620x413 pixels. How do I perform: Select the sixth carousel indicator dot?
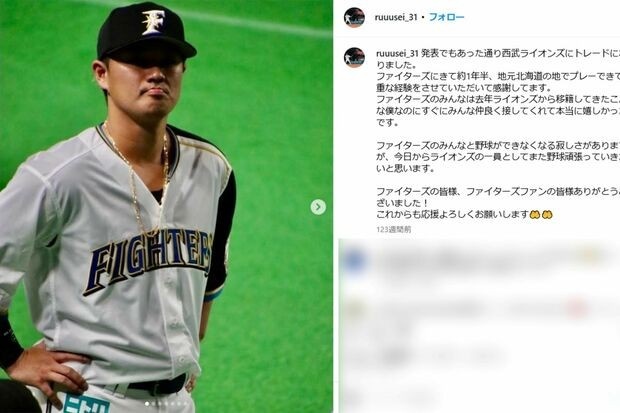[179, 404]
